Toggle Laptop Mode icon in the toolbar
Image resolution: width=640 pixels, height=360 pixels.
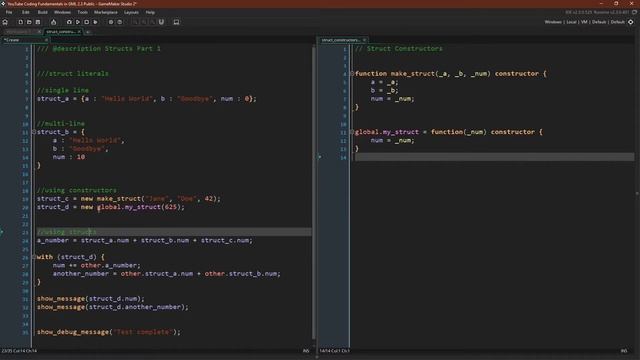pyautogui.click(x=176, y=22)
